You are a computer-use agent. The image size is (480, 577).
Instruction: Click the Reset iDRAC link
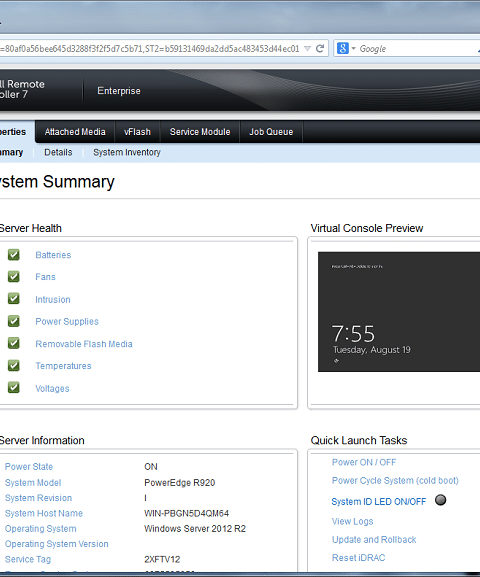click(x=359, y=558)
